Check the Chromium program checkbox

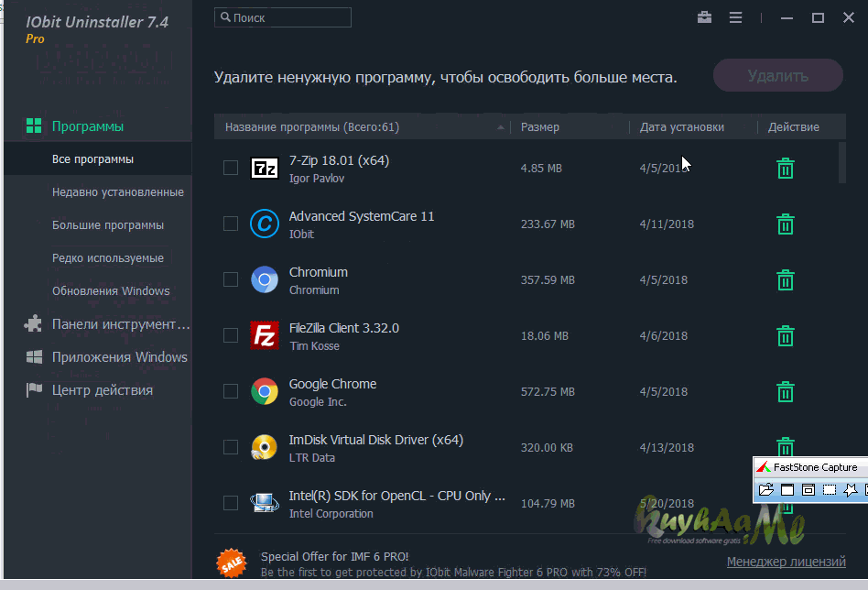(231, 279)
